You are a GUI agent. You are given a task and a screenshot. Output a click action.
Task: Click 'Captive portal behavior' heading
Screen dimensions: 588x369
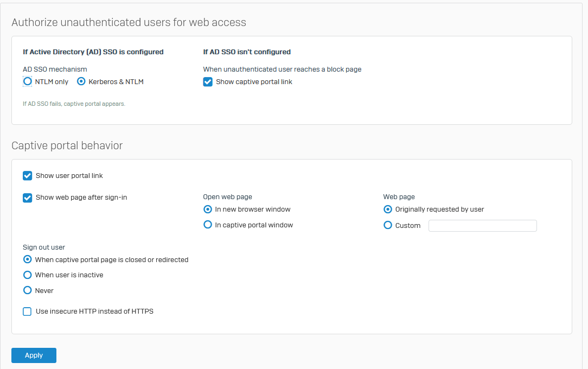click(x=67, y=145)
